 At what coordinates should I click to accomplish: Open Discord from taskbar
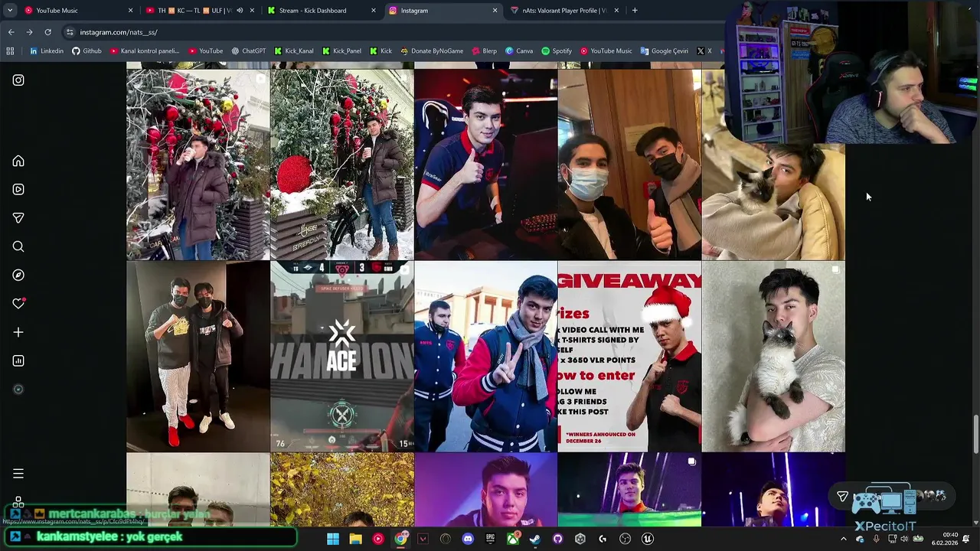point(468,539)
